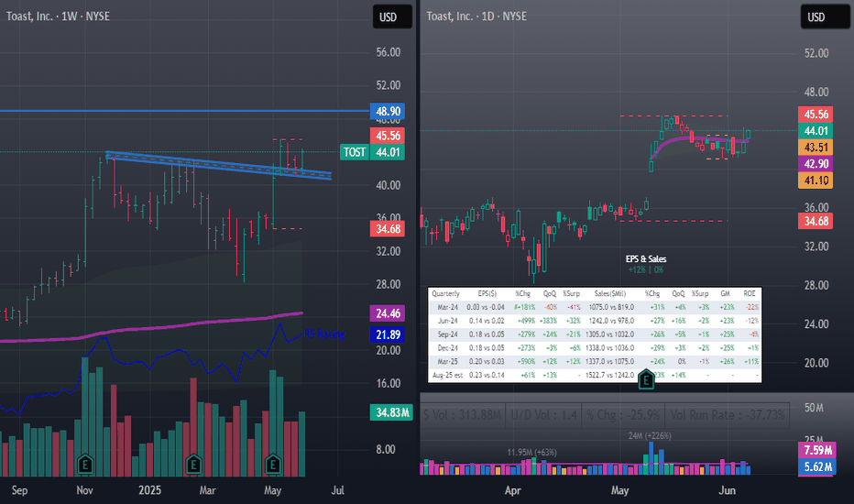854x504 pixels.
Task: Click the earnings E marker below the EPS table
Action: (646, 379)
